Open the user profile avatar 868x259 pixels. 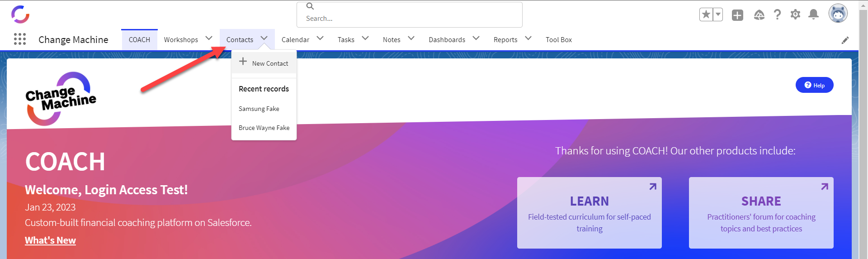pyautogui.click(x=838, y=14)
